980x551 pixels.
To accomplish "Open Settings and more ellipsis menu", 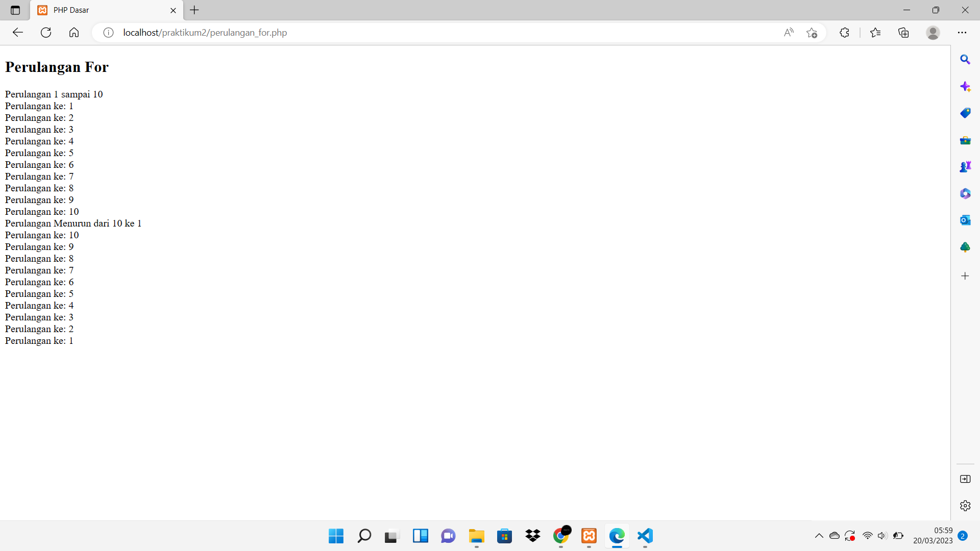I will tap(962, 33).
